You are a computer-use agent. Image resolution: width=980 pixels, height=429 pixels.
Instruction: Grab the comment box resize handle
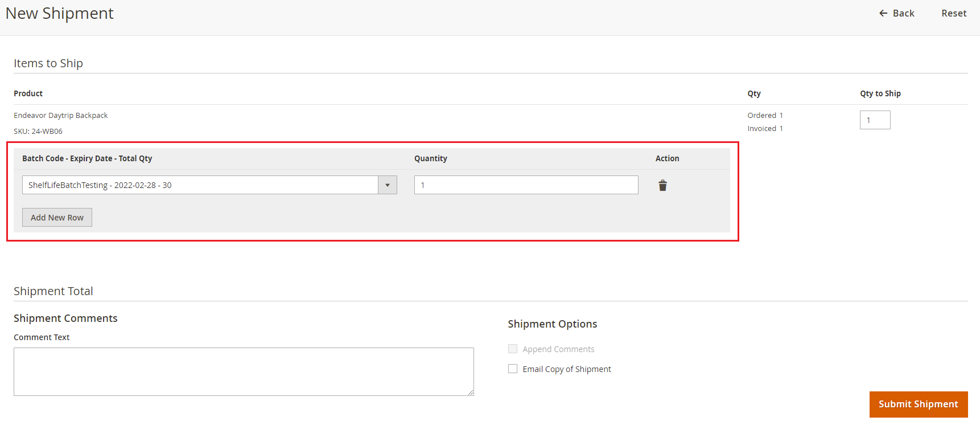pyautogui.click(x=471, y=393)
